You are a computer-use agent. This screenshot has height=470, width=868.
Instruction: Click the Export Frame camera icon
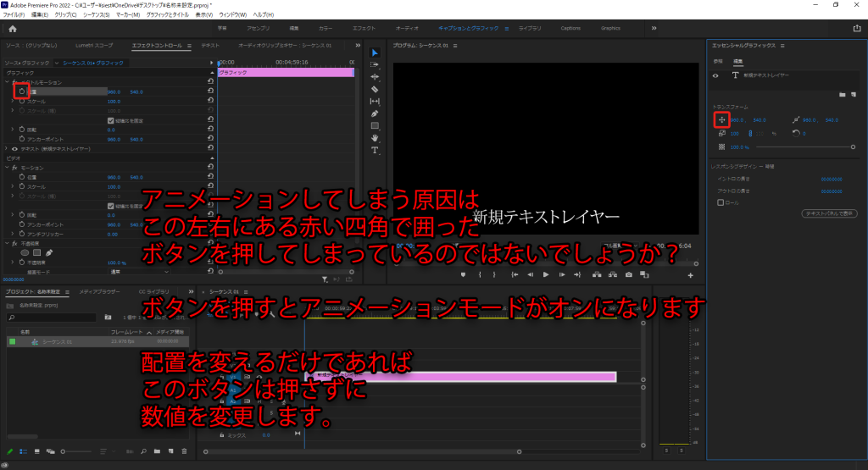628,274
